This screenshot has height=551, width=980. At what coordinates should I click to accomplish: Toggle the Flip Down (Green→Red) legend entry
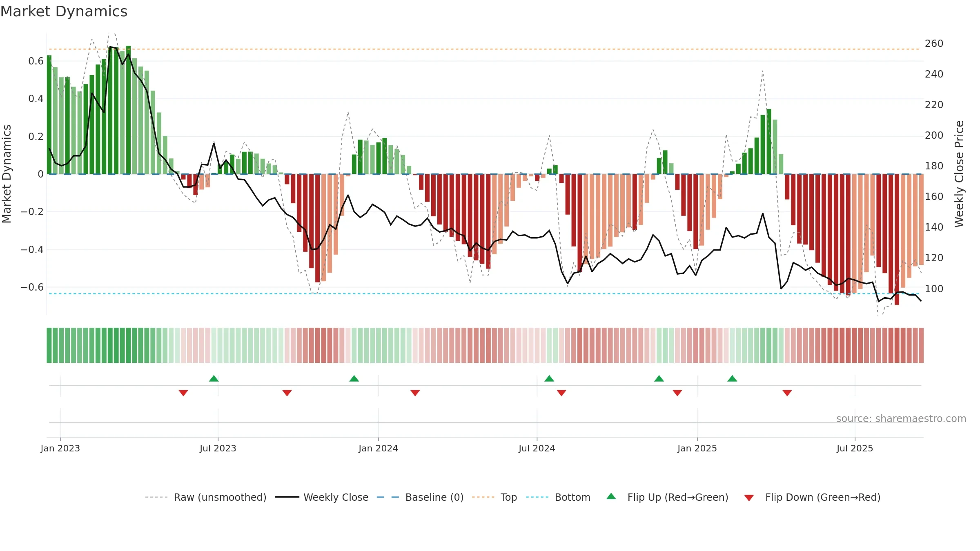(812, 497)
